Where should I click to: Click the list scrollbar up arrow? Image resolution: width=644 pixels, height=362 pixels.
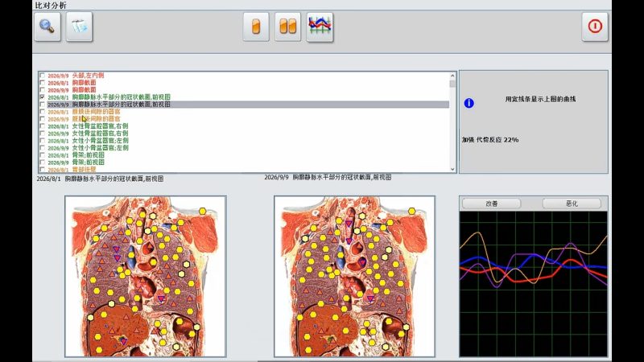pyautogui.click(x=452, y=76)
